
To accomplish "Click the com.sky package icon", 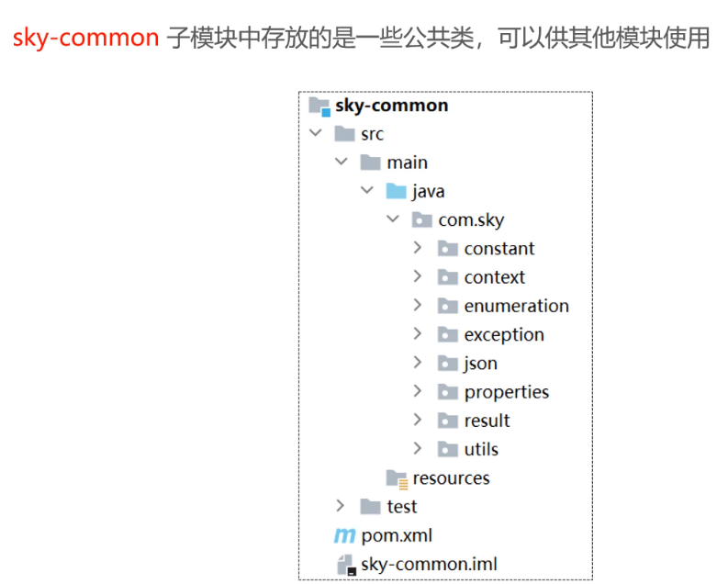I will [x=422, y=219].
